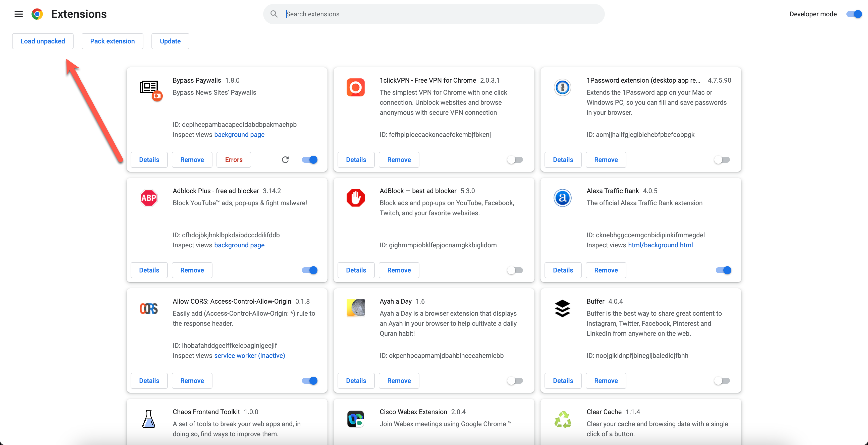Click the 1Password extension icon
Viewport: 868px width, 445px height.
(x=562, y=88)
